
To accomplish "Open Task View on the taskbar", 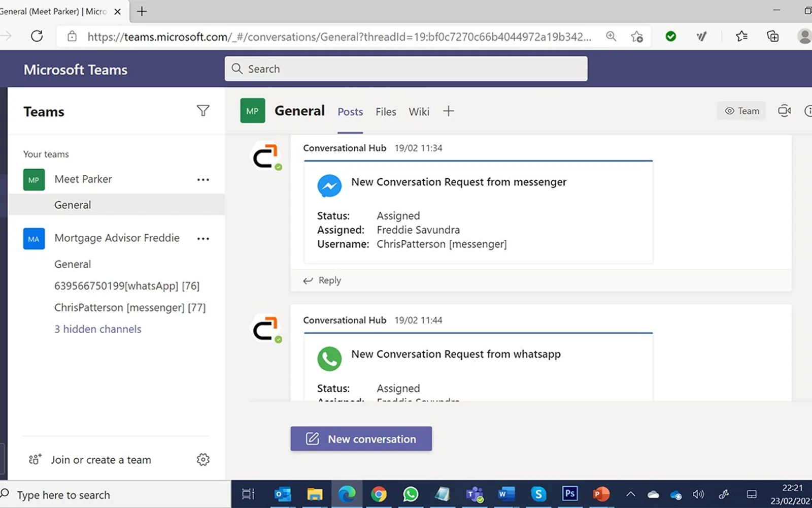I will coord(248,494).
